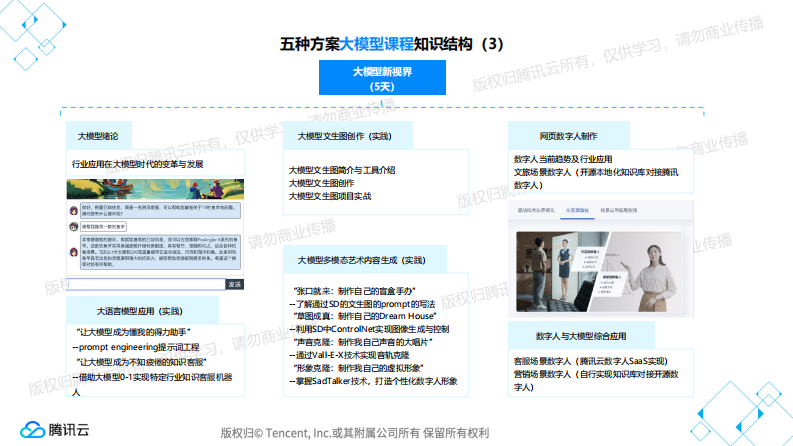Click the slide title 五种方案大模型课程知识结构 (3)
This screenshot has height=446, width=793.
point(391,44)
